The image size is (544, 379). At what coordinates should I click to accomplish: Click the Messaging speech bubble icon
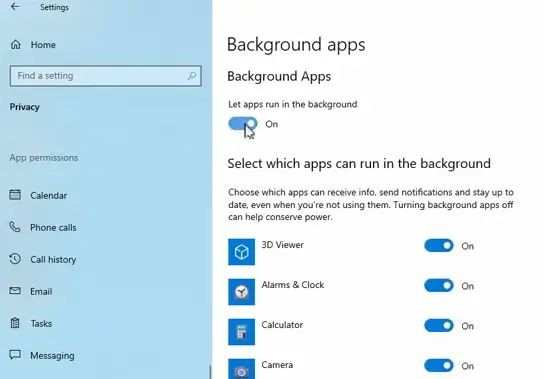pyautogui.click(x=15, y=355)
